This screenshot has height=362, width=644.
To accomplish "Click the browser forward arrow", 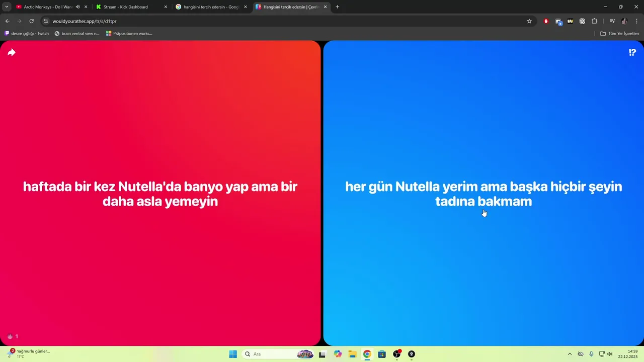I will 19,21.
